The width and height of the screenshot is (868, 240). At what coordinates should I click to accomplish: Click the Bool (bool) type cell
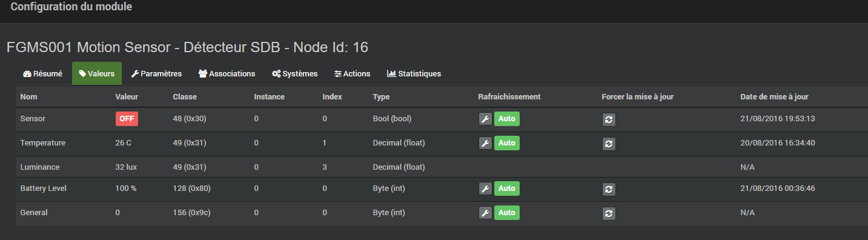[392, 119]
